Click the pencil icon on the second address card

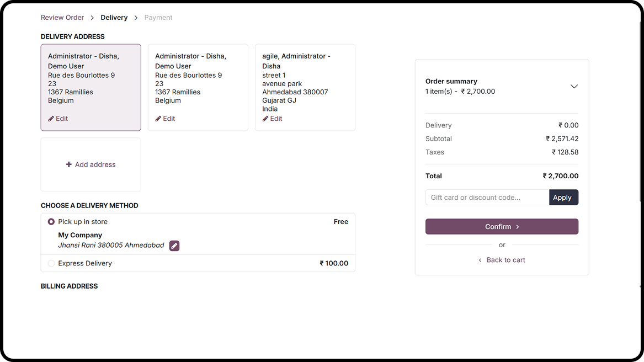tap(158, 119)
